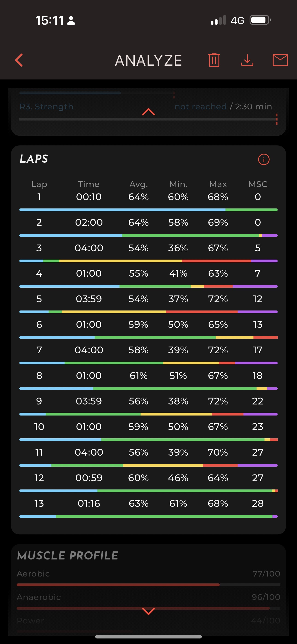This screenshot has width=297, height=644.
Task: Open the Laps info icon
Action: (263, 159)
